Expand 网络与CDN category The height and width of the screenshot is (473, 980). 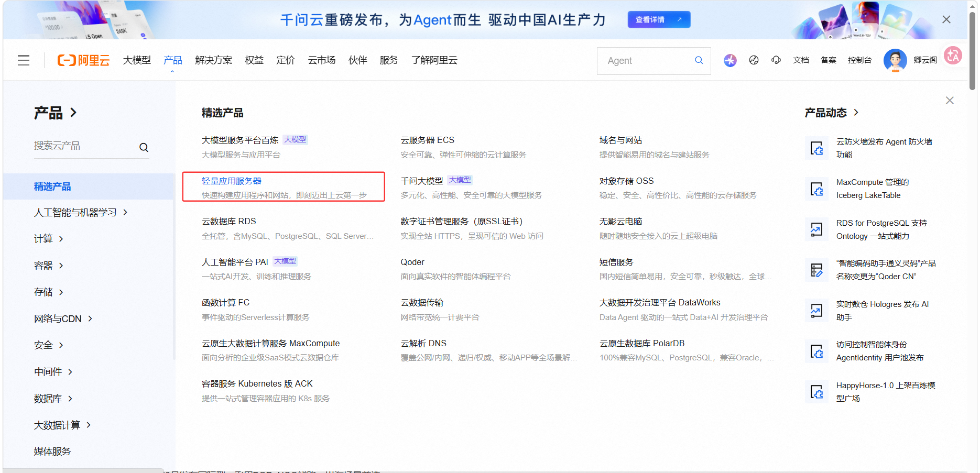click(63, 319)
